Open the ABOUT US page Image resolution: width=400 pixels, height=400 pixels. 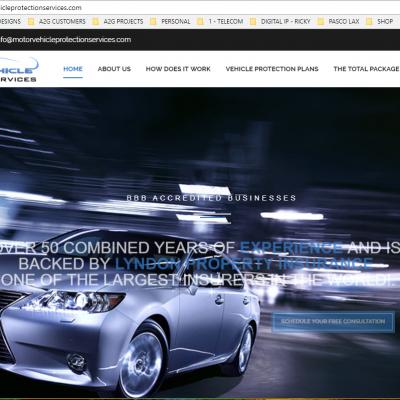[114, 69]
